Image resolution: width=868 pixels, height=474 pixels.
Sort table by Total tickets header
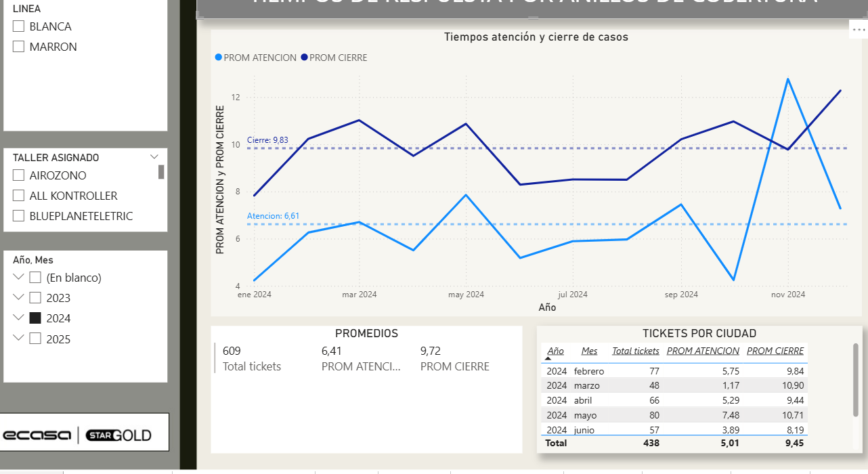pos(635,351)
